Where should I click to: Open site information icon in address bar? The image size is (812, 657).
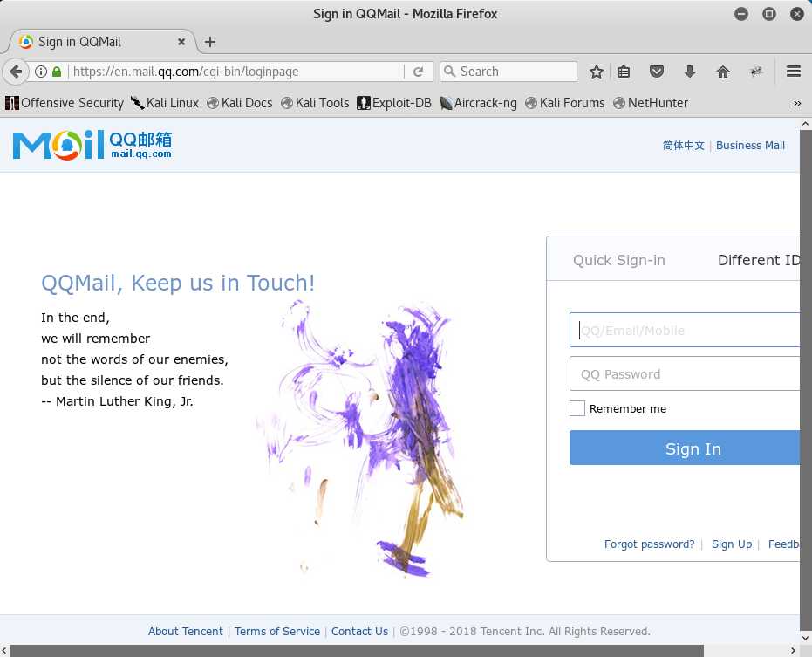tap(41, 72)
